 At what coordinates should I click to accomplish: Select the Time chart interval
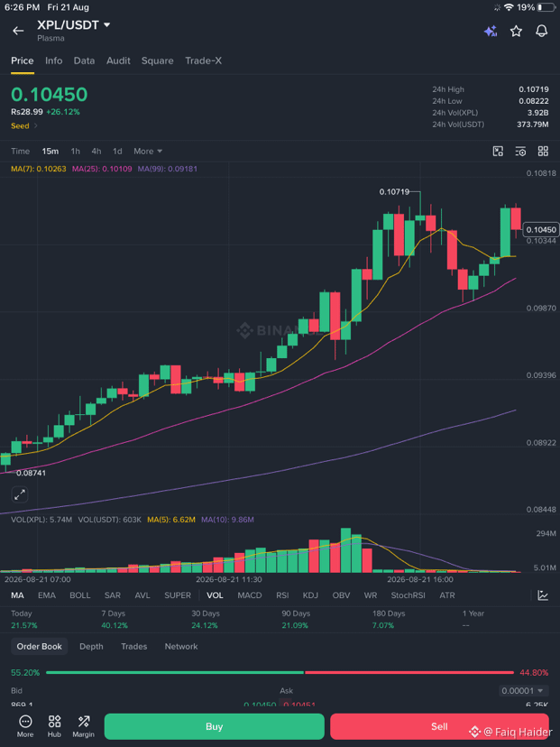coord(21,151)
